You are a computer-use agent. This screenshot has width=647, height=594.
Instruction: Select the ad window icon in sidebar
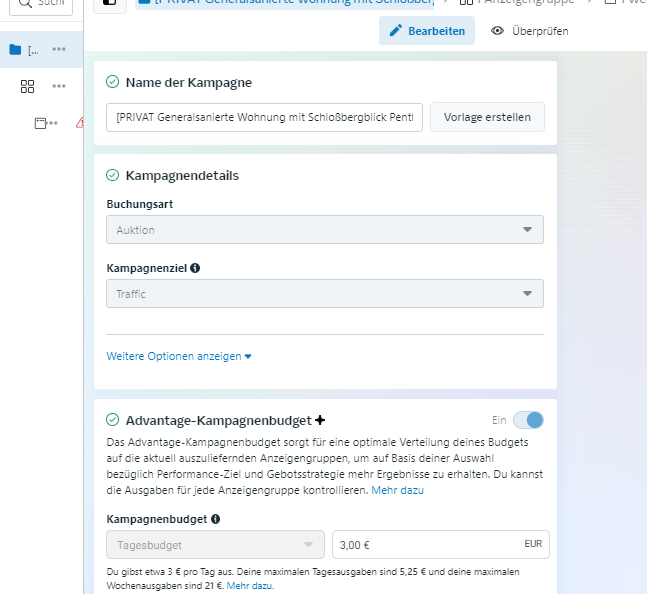pyautogui.click(x=40, y=123)
